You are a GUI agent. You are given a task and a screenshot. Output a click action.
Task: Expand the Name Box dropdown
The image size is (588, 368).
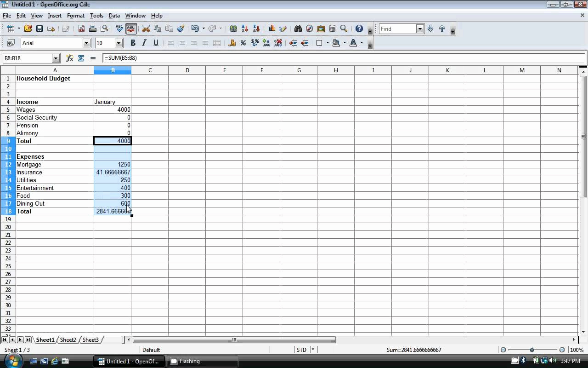pos(56,58)
